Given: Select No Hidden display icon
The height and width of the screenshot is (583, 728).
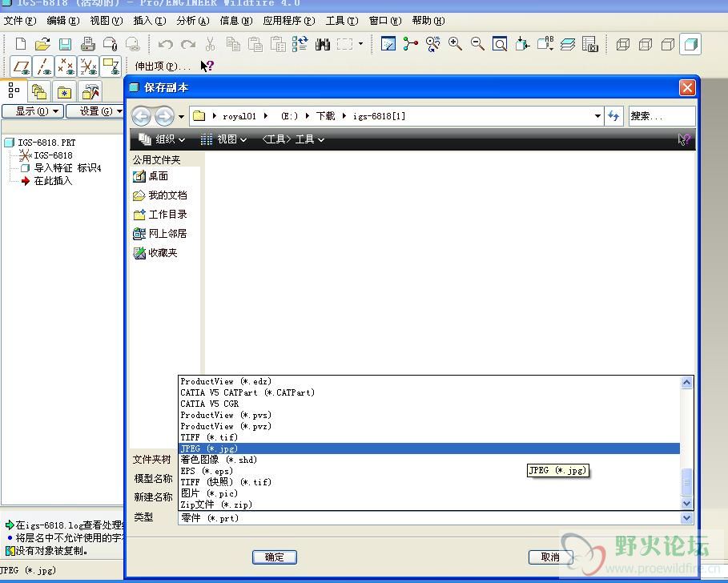Looking at the screenshot, I should point(668,45).
